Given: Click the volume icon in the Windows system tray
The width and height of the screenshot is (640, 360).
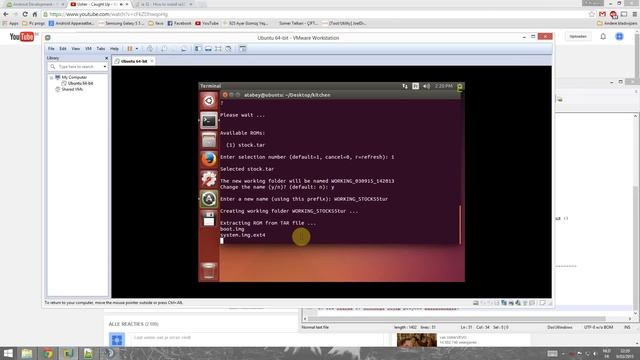Looking at the screenshot, I should point(595,354).
